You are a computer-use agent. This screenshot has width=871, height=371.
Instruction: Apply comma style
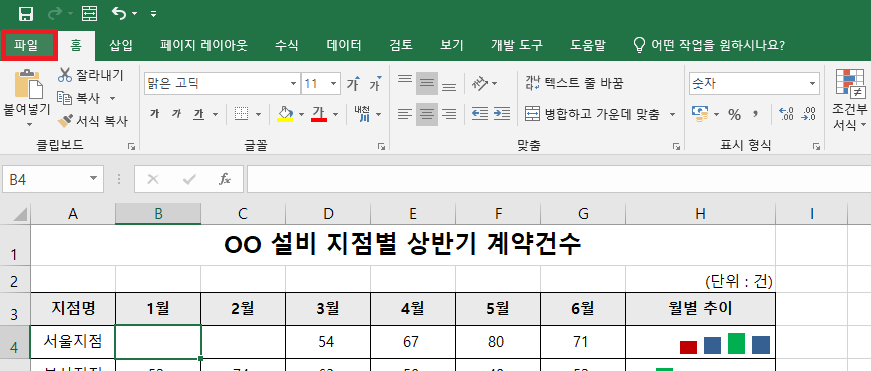tap(755, 115)
